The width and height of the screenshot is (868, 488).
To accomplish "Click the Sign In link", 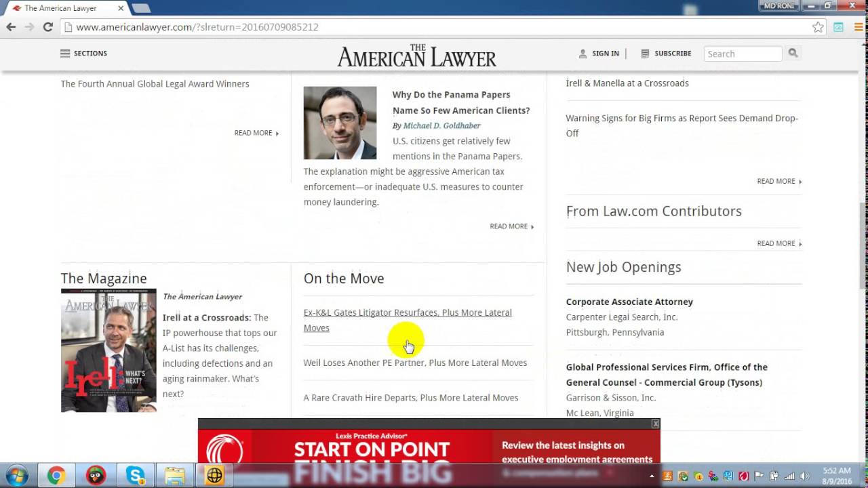I will (x=606, y=54).
